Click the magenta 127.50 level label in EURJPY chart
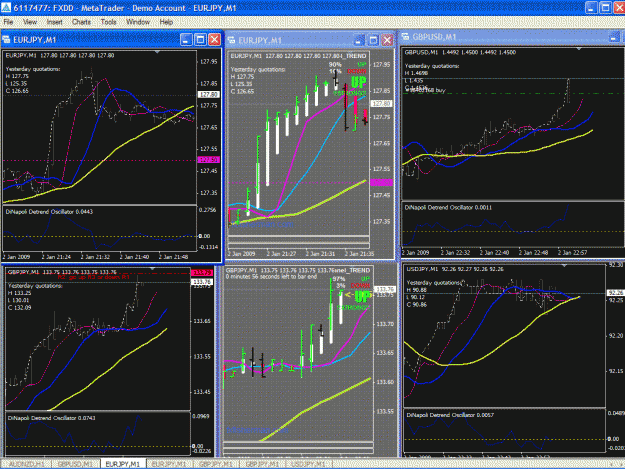The image size is (625, 469). coord(208,159)
